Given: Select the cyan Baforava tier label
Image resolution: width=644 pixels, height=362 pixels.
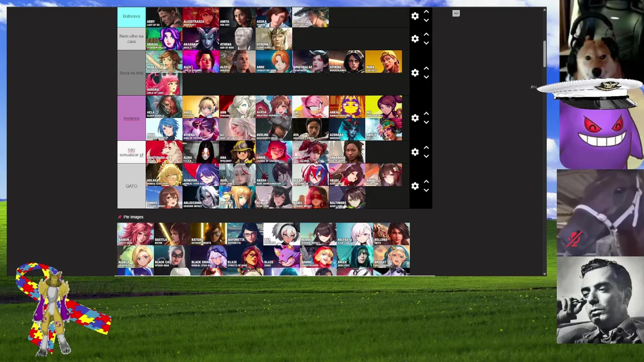Looking at the screenshot, I should 131,16.
